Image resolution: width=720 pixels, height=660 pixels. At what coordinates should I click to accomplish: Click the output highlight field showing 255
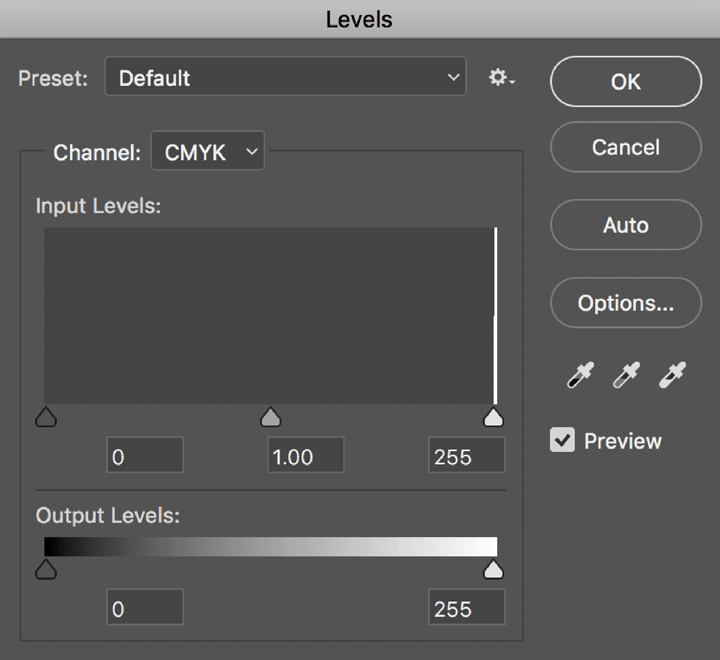466,608
